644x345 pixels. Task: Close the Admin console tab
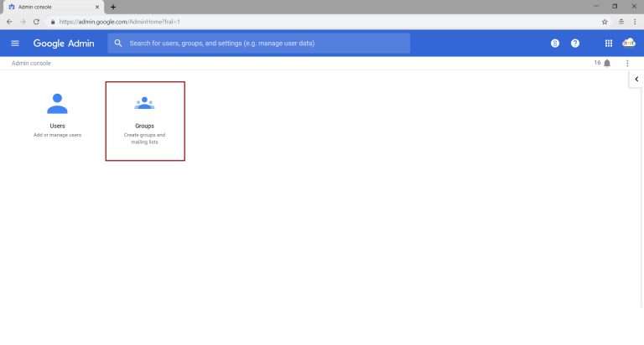[x=97, y=7]
